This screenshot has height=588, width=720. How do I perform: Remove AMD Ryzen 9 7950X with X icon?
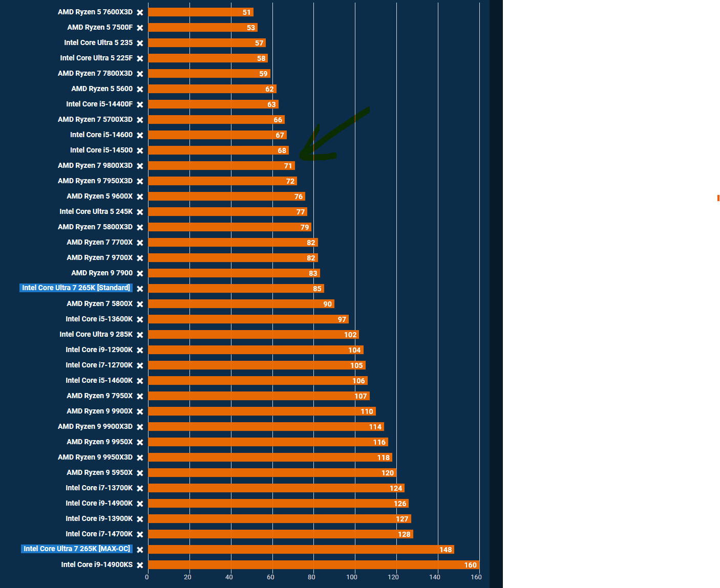[x=140, y=396]
